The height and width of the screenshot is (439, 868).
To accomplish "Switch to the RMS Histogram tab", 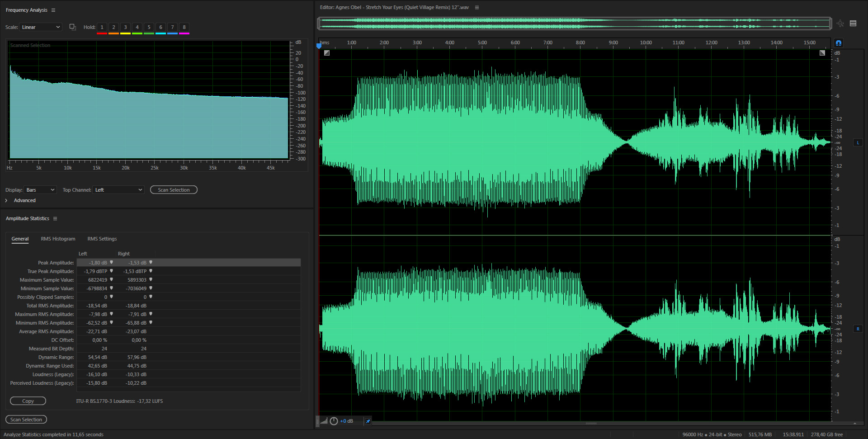I will [x=58, y=239].
